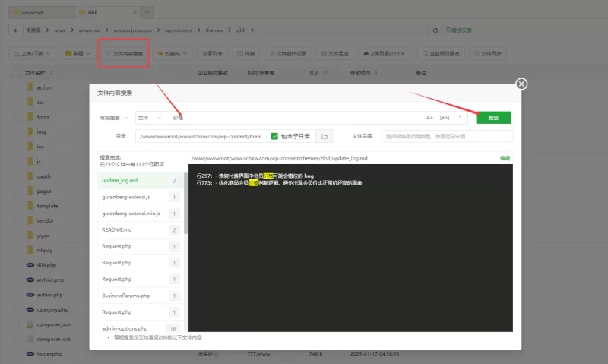Click the zibpay folder icon

click(30, 250)
